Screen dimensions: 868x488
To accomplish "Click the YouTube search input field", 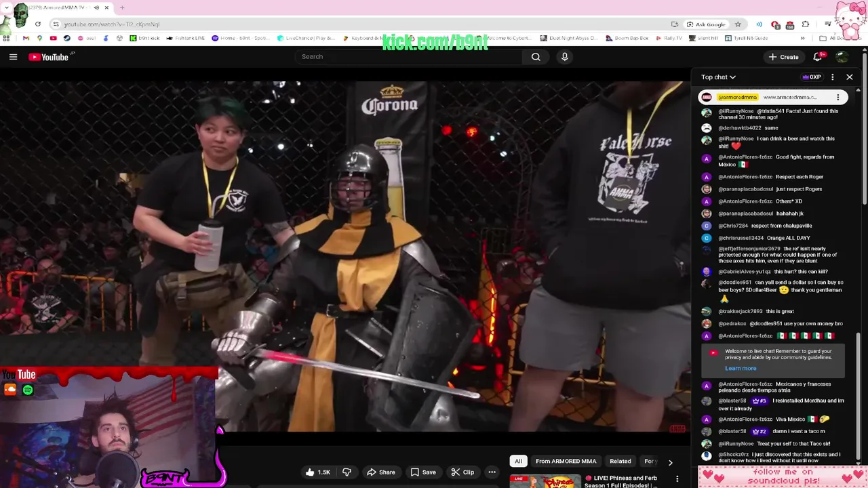I will (409, 57).
